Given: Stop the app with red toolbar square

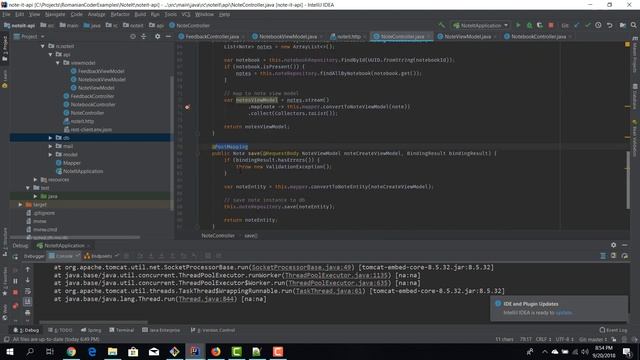Looking at the screenshot, I should click(x=551, y=25).
